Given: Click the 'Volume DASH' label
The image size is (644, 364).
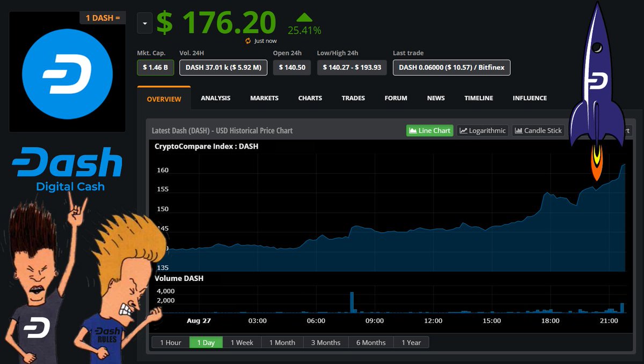Looking at the screenshot, I should click(x=179, y=278).
